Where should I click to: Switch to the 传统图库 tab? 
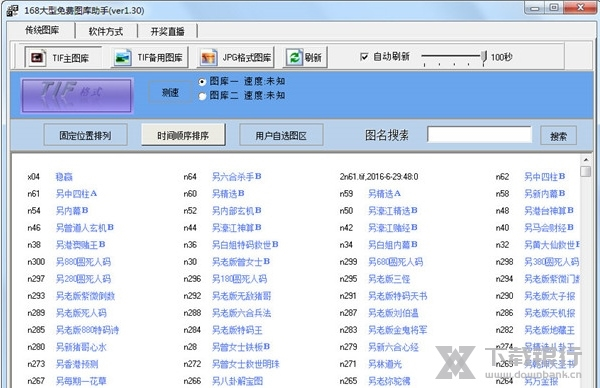pos(42,30)
